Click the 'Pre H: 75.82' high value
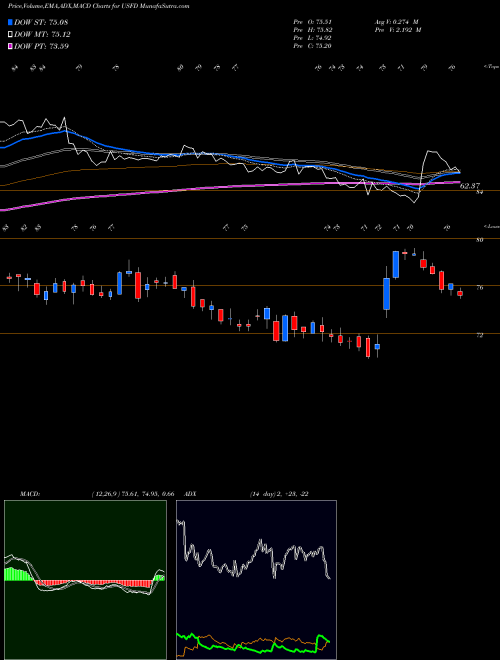This screenshot has height=660, width=500. tap(312, 30)
